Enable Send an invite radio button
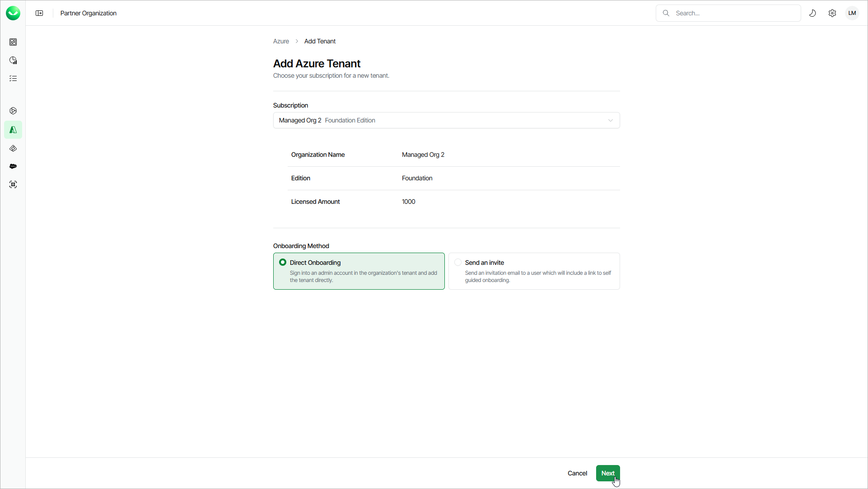868x489 pixels. [x=458, y=262]
